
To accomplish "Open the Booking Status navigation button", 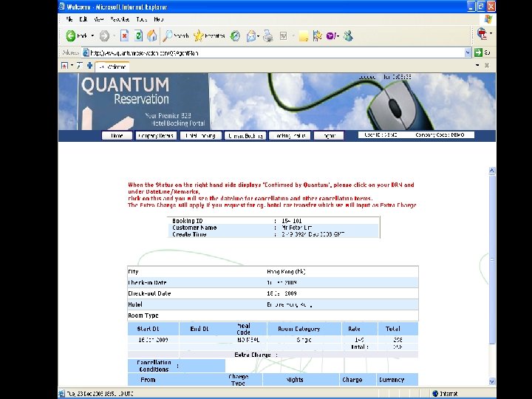I will click(x=290, y=136).
